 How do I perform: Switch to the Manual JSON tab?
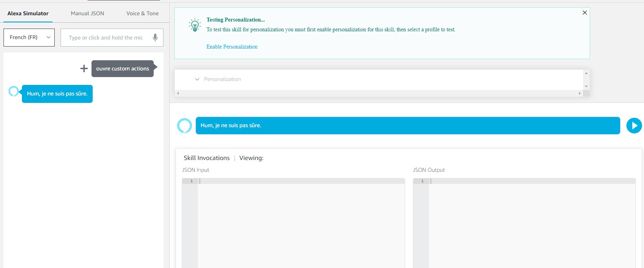pos(87,13)
